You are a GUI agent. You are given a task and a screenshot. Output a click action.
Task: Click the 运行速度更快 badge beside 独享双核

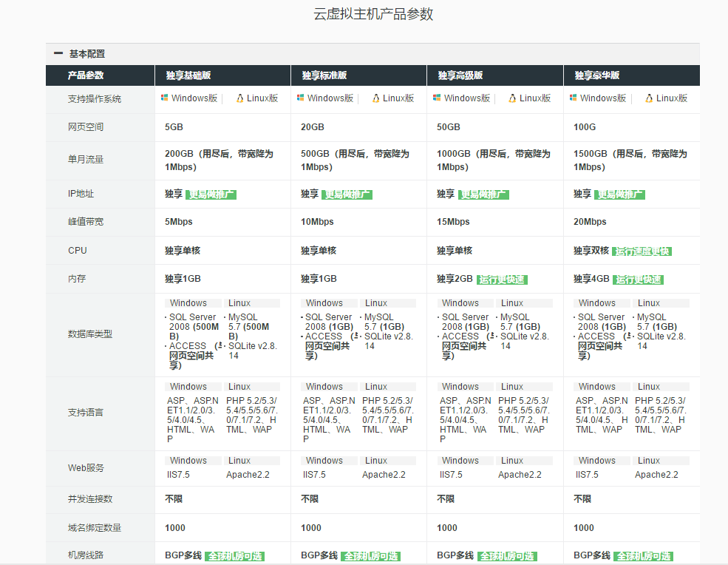(x=642, y=251)
